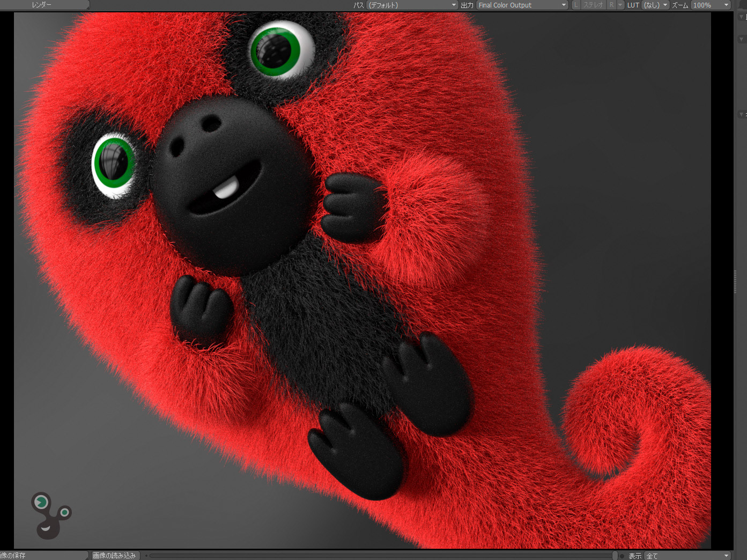Open the stereo options dropdown arrow
The width and height of the screenshot is (747, 560).
(x=620, y=5)
